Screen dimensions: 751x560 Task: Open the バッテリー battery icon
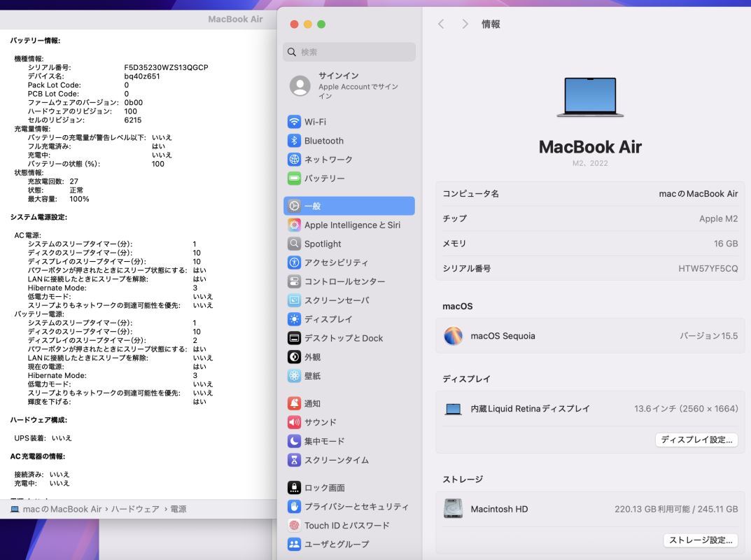(x=294, y=178)
